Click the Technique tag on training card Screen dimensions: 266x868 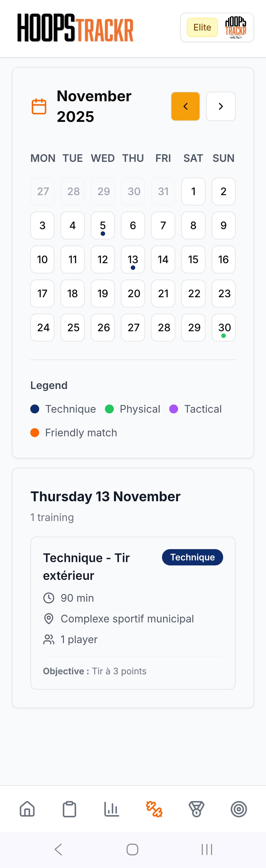[192, 557]
